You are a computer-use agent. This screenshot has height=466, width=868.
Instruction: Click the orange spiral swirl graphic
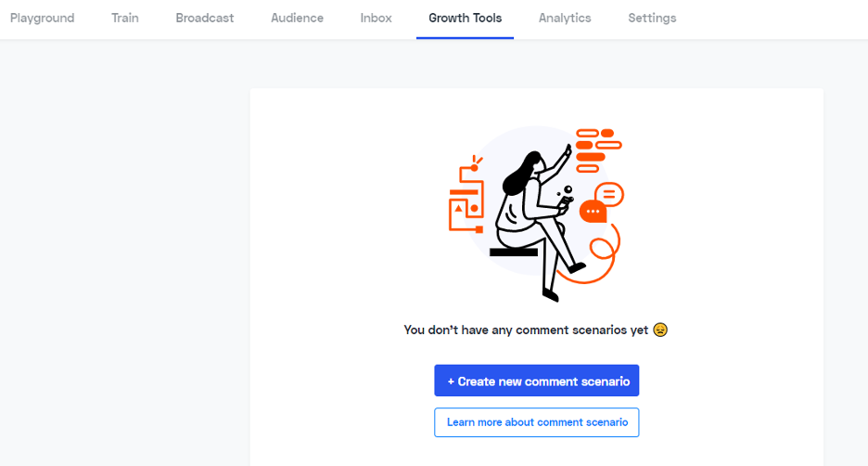596,254
